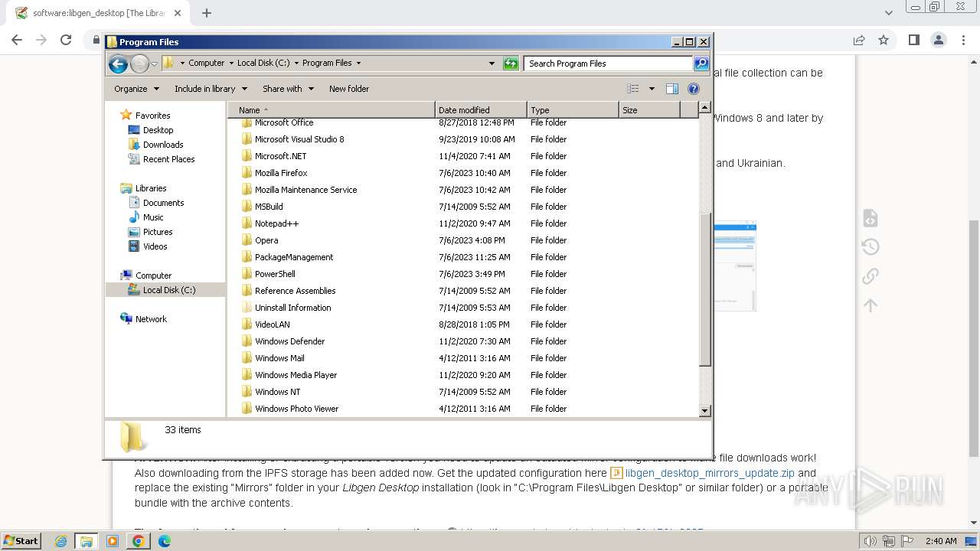The image size is (980, 551).
Task: Sort by Size column header
Action: 649,110
